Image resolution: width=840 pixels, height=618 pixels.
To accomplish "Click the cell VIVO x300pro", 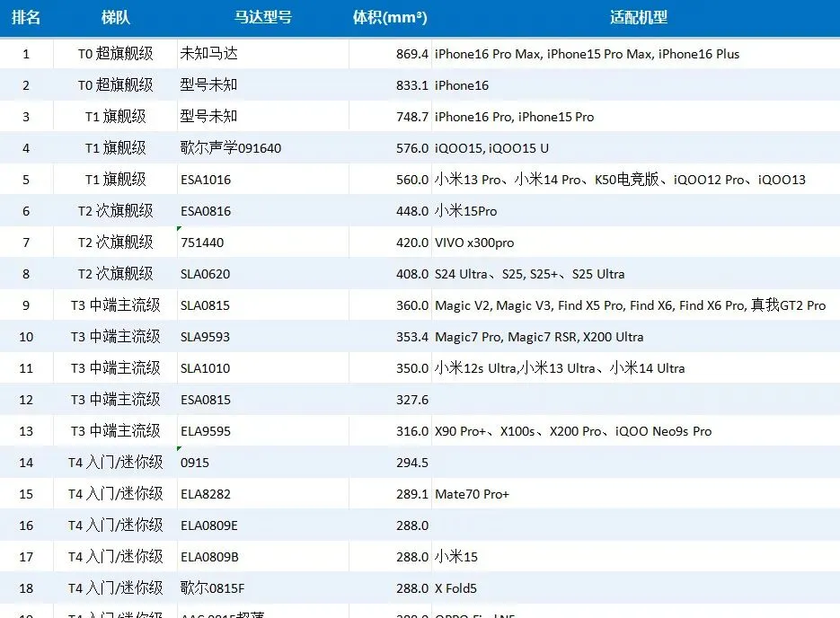I will coord(474,243).
